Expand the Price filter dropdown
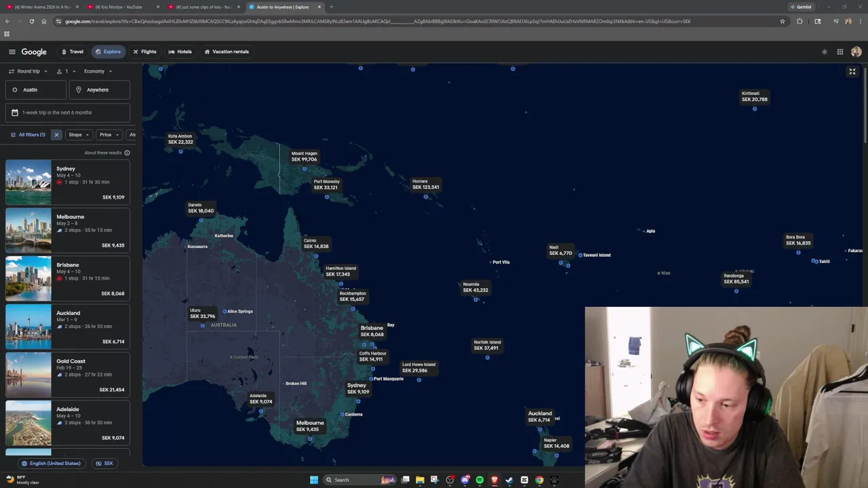This screenshot has height=488, width=868. tap(109, 135)
